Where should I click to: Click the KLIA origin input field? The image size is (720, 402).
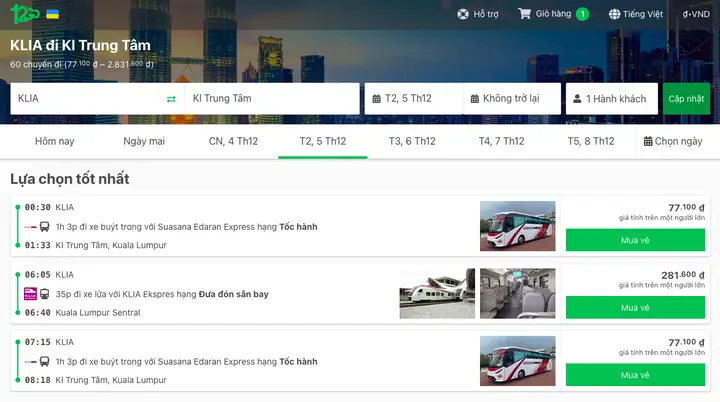click(97, 99)
